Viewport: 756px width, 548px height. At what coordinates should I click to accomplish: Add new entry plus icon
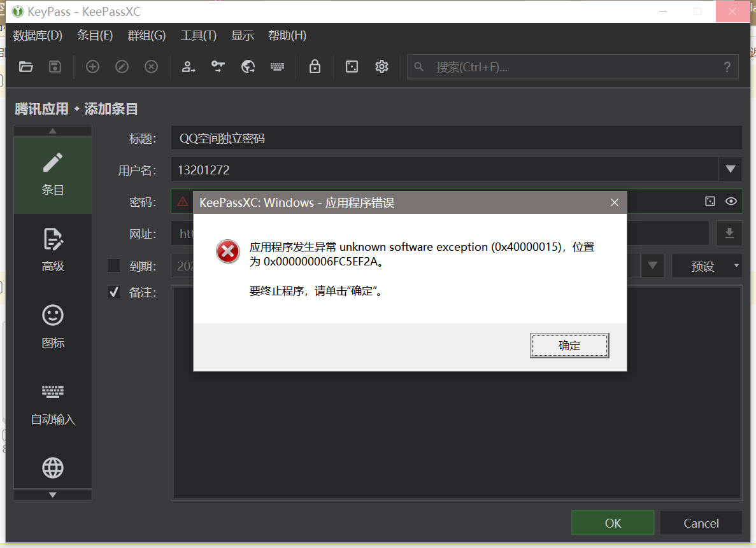[92, 67]
